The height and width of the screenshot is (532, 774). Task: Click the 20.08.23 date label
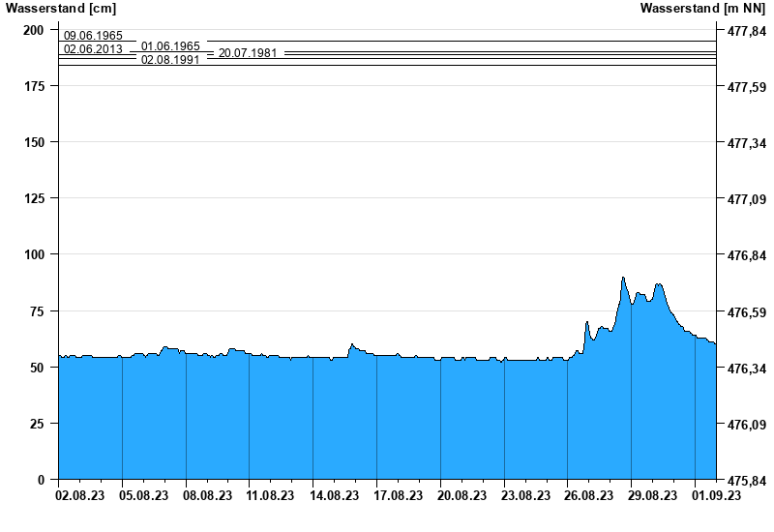tap(462, 495)
